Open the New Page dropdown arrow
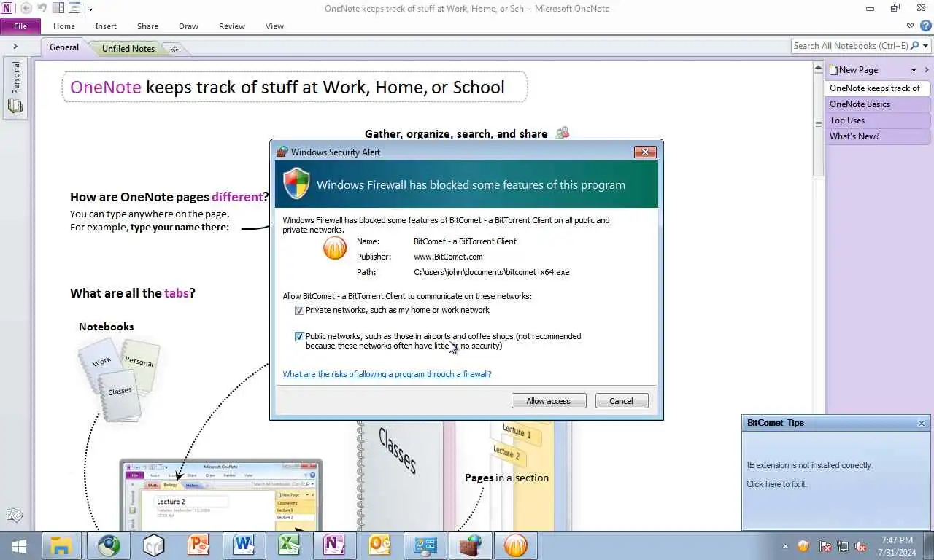Screen dimensions: 934x560 tap(914, 70)
